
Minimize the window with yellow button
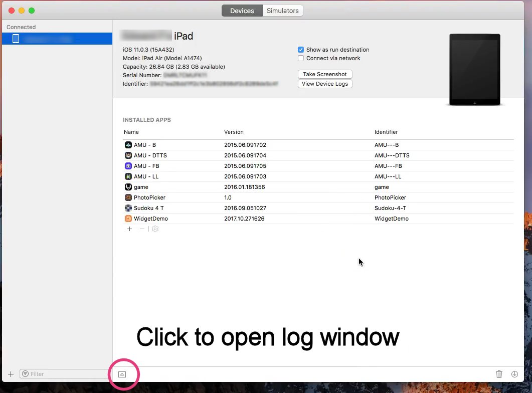tap(22, 11)
